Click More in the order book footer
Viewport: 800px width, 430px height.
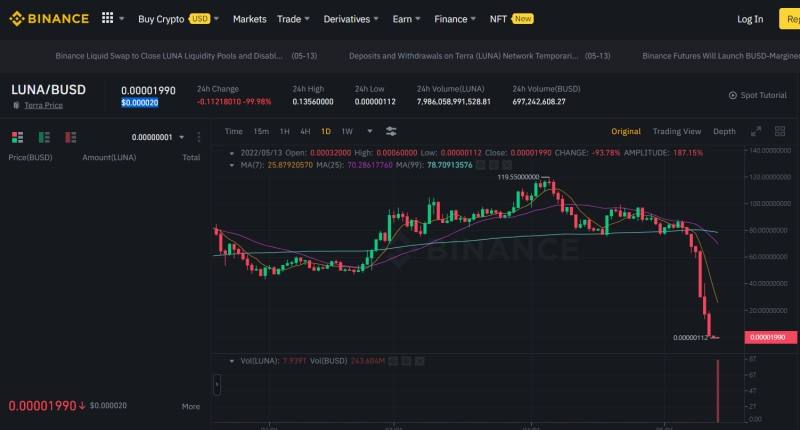(191, 407)
